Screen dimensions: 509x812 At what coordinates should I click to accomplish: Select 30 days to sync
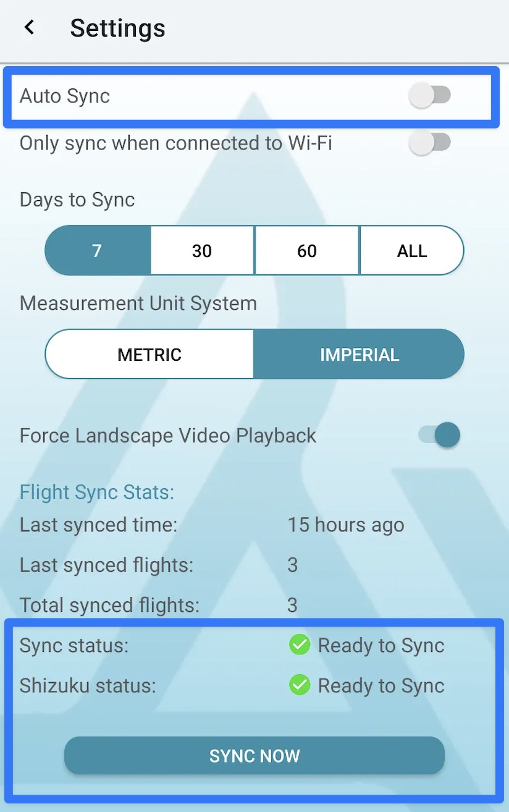coord(202,251)
